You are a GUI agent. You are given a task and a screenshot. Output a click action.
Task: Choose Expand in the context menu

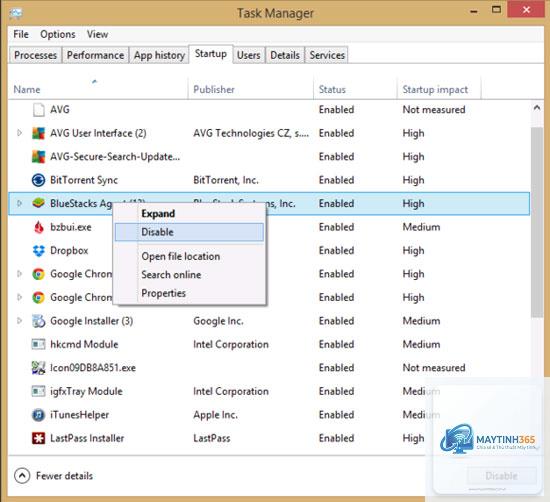click(x=189, y=214)
